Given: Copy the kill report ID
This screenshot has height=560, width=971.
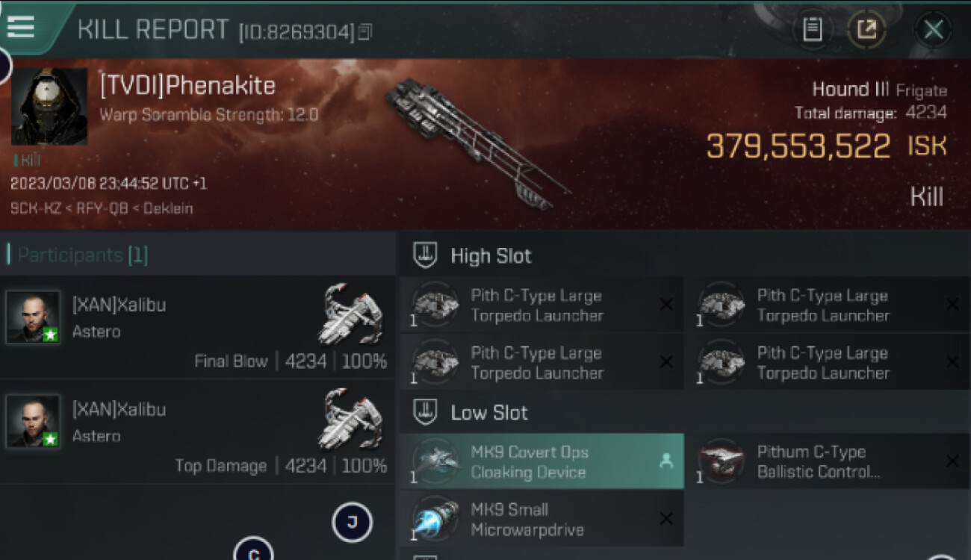Looking at the screenshot, I should tap(365, 32).
